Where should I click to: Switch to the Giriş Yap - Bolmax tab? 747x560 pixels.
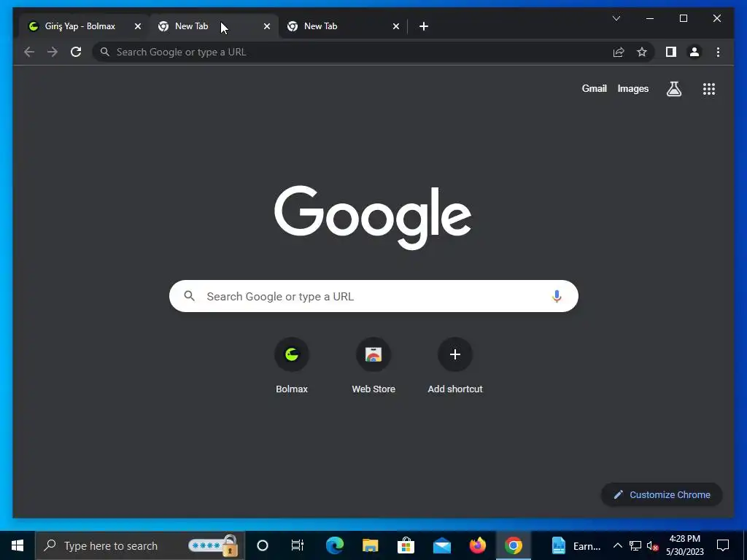click(x=80, y=26)
